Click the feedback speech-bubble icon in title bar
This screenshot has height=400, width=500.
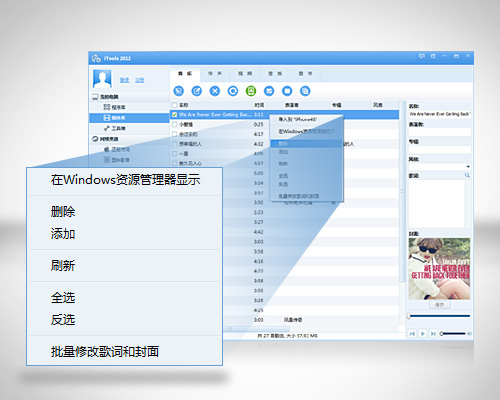(422, 56)
